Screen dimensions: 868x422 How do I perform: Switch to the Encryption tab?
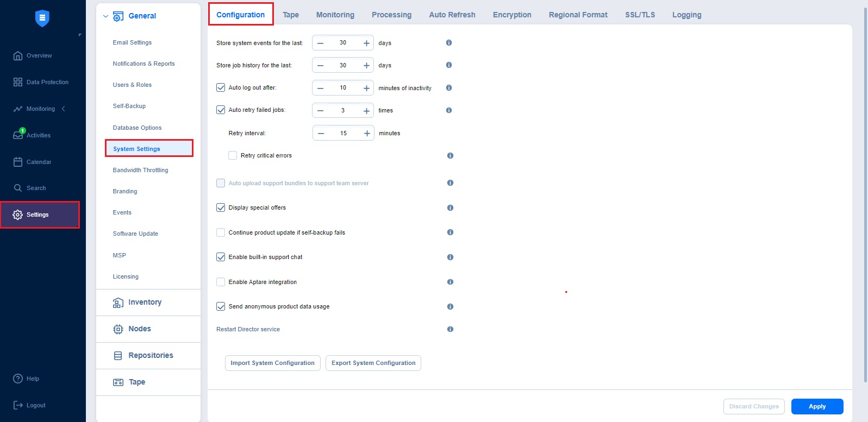[x=511, y=15]
